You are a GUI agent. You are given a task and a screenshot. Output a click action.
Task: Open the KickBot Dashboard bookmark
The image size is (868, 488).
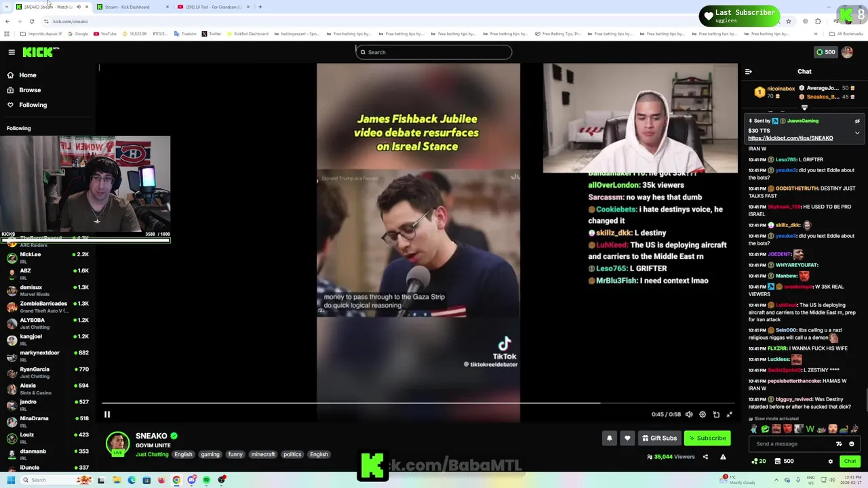pos(248,34)
